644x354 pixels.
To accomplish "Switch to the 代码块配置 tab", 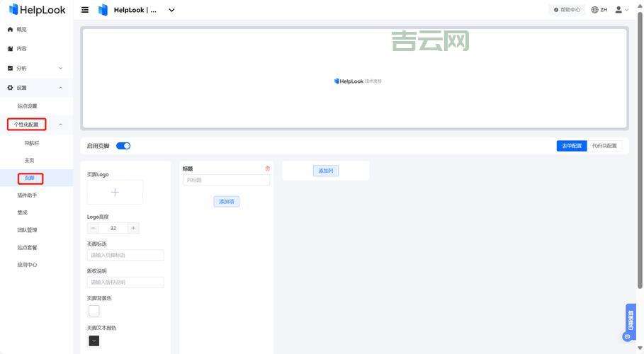I will pyautogui.click(x=604, y=146).
